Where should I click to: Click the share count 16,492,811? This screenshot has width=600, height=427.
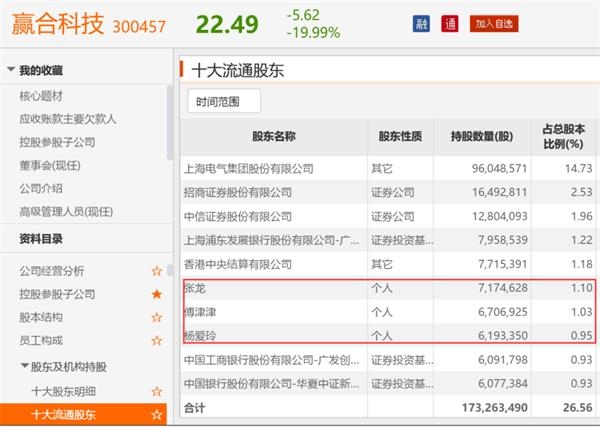point(499,192)
